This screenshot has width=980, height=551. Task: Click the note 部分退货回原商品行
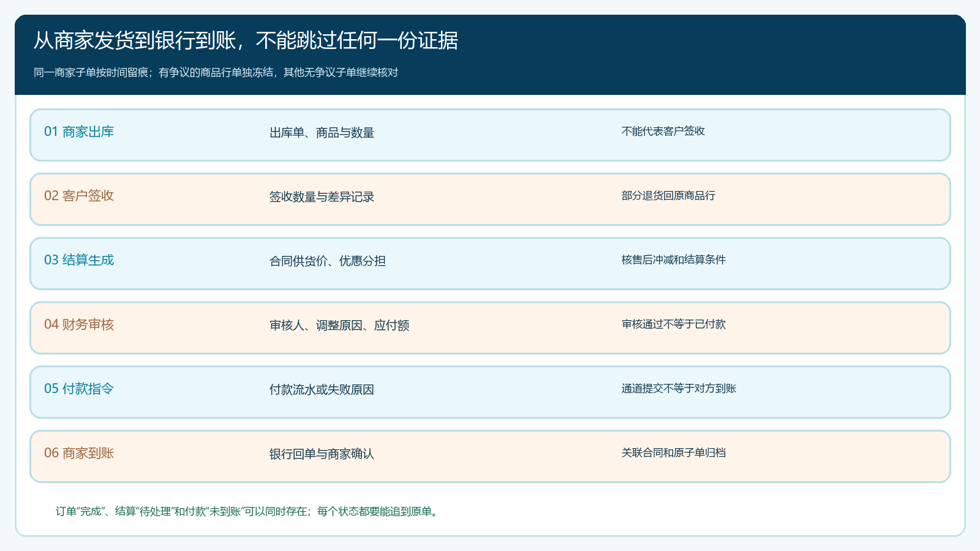[668, 195]
